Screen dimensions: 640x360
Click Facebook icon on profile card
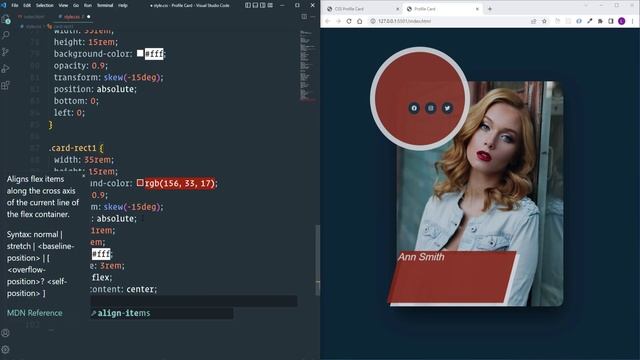[x=414, y=108]
